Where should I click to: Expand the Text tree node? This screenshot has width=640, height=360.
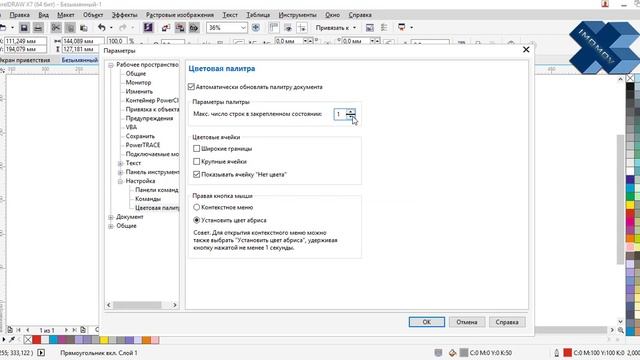tap(120, 163)
